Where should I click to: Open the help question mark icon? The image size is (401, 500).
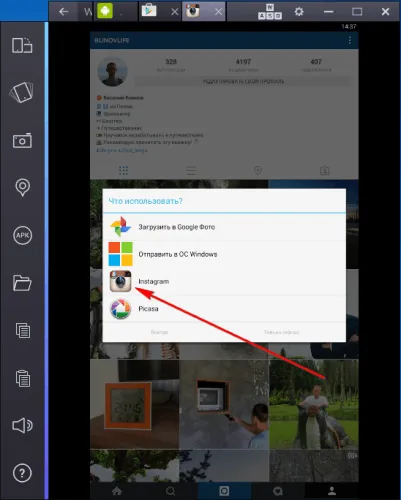coord(22,473)
